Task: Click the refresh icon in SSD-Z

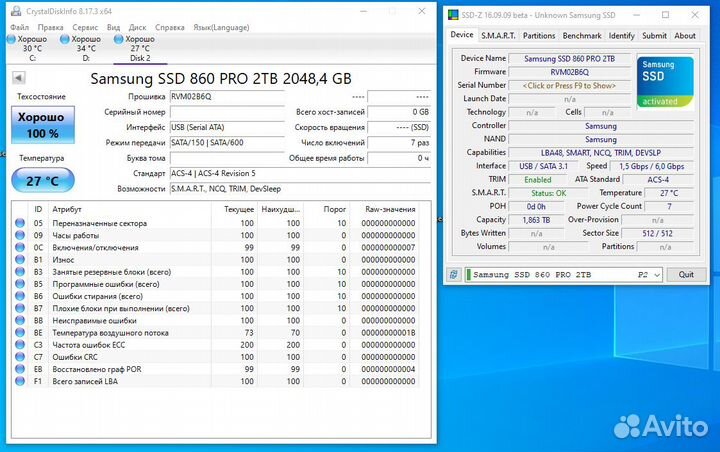Action: 454,275
